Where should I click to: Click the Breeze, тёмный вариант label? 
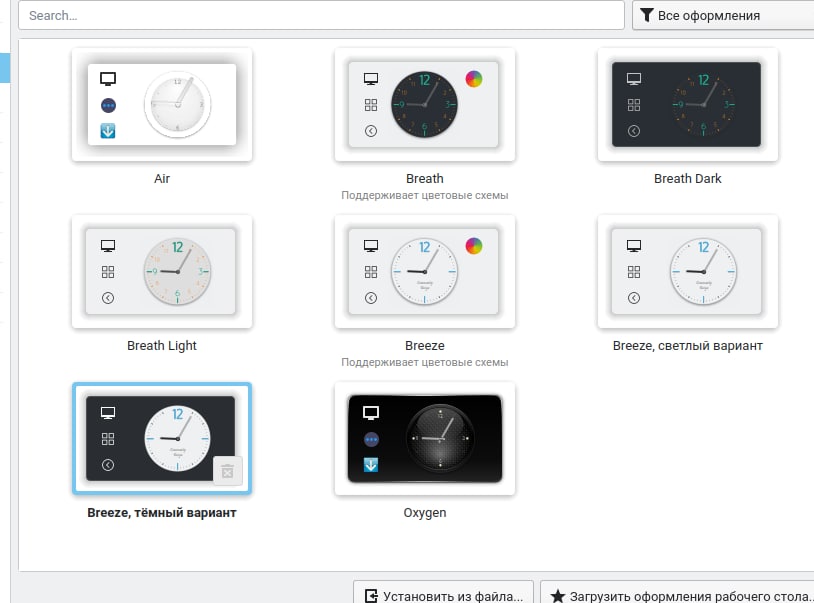coord(162,513)
